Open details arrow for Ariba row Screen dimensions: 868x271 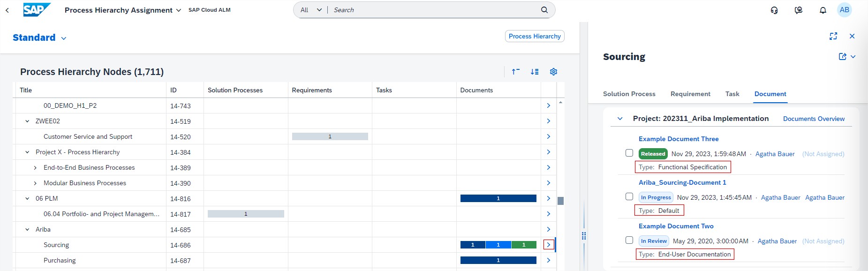pos(548,229)
